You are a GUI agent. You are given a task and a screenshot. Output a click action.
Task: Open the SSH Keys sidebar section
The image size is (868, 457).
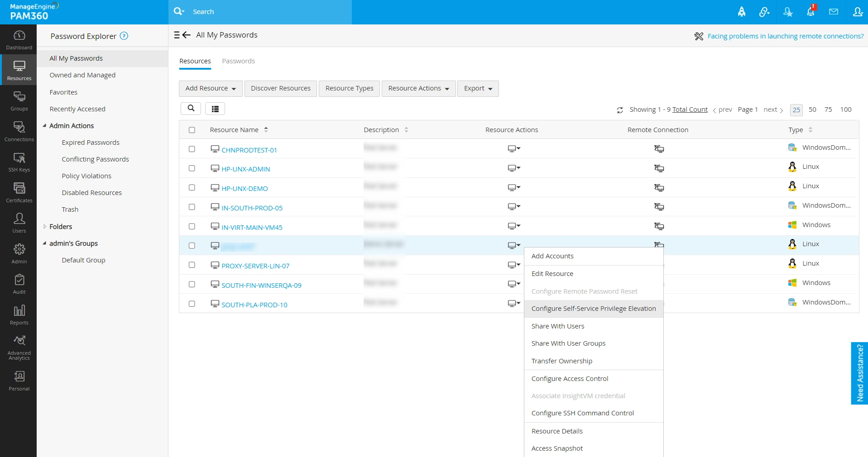(19, 162)
